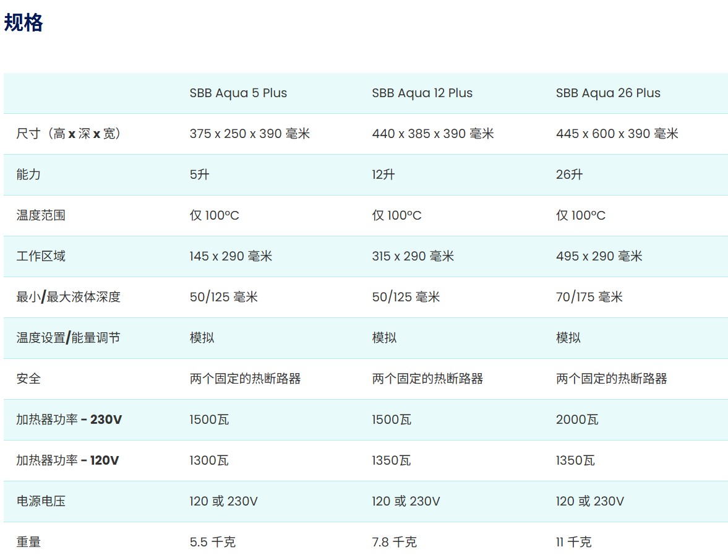Click the 电源电压 row label

[41, 501]
